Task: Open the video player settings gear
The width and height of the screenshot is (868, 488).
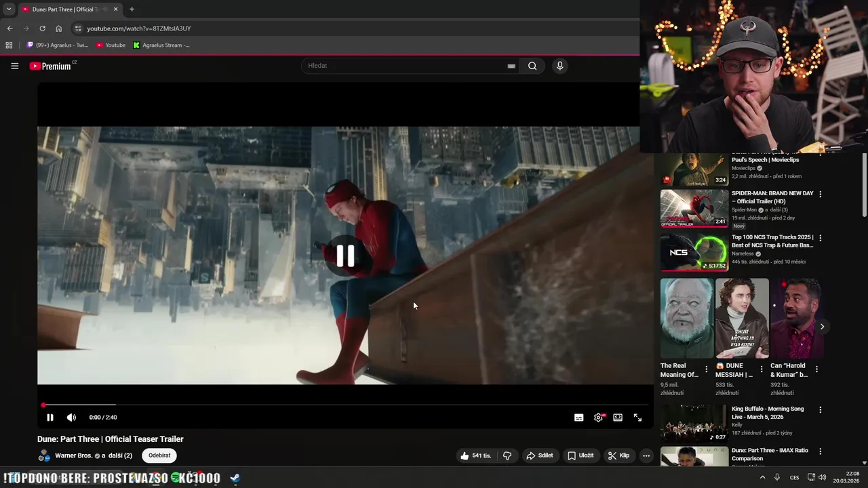Action: coord(598,418)
